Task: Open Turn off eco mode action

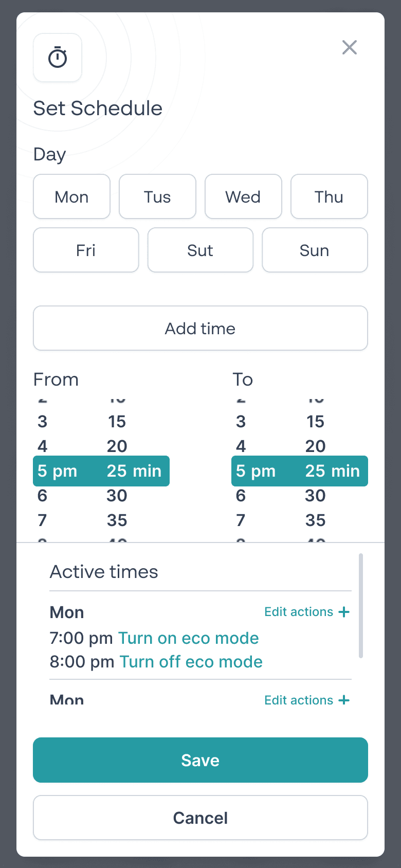Action: (x=191, y=662)
